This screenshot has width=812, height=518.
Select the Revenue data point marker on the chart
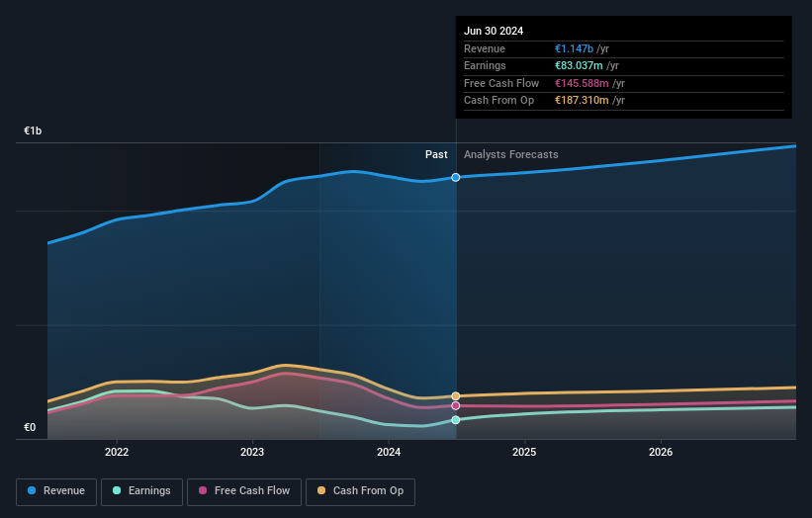(x=456, y=178)
